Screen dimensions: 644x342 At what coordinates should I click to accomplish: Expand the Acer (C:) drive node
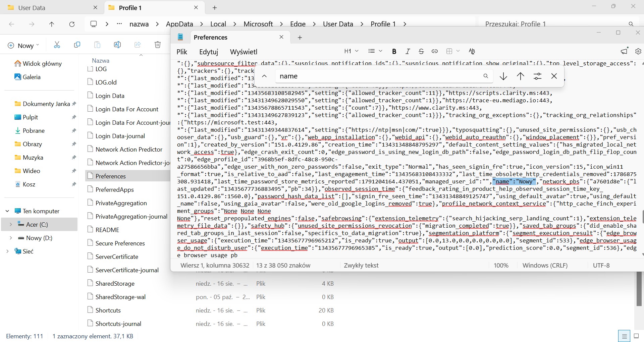coord(11,225)
